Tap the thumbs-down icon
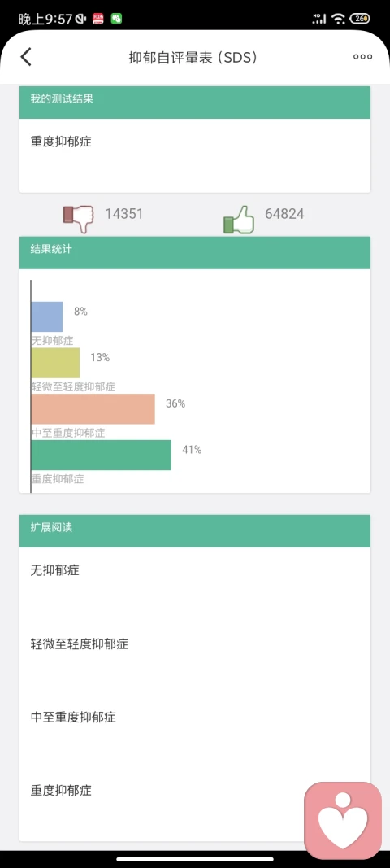Image resolution: width=390 pixels, height=868 pixels. click(79, 218)
